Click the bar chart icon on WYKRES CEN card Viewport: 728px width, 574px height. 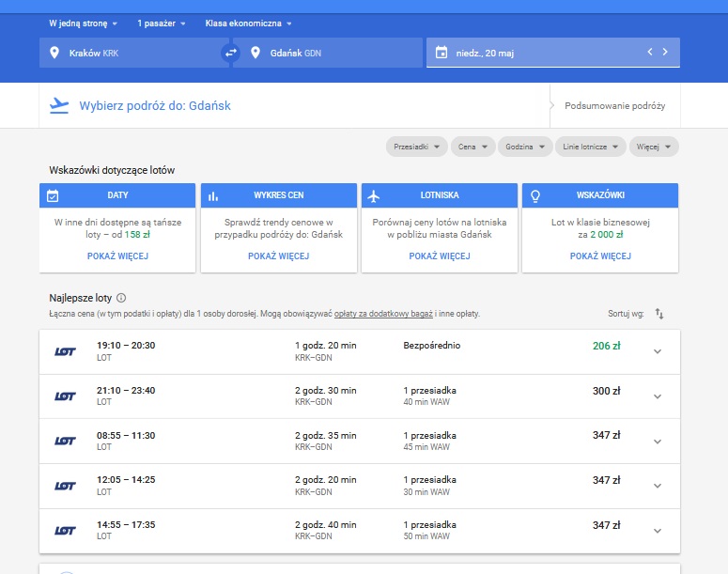[213, 196]
